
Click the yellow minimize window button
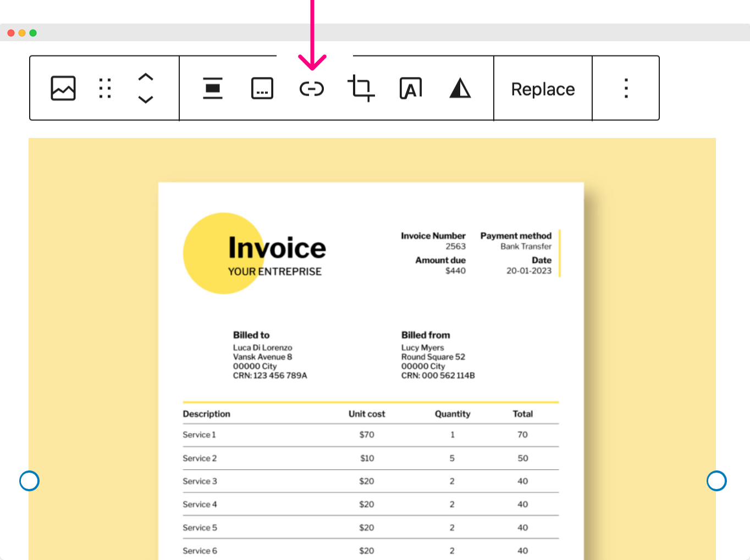click(22, 33)
